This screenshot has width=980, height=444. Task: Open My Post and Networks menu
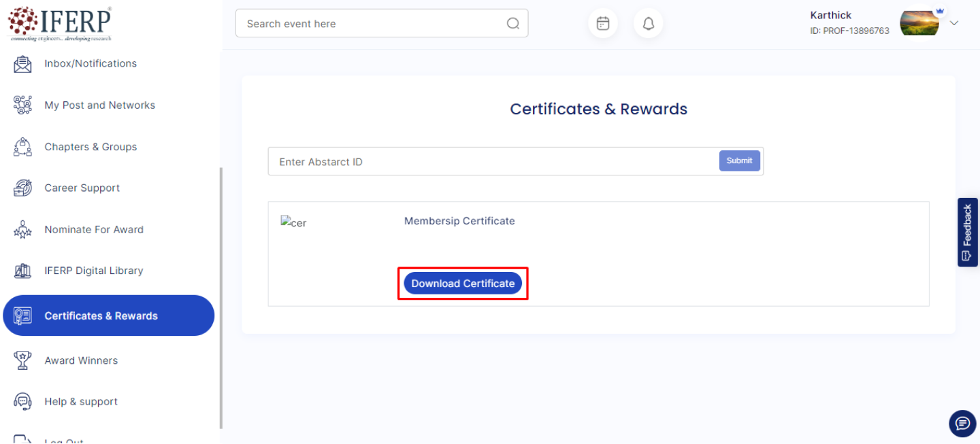click(x=99, y=105)
